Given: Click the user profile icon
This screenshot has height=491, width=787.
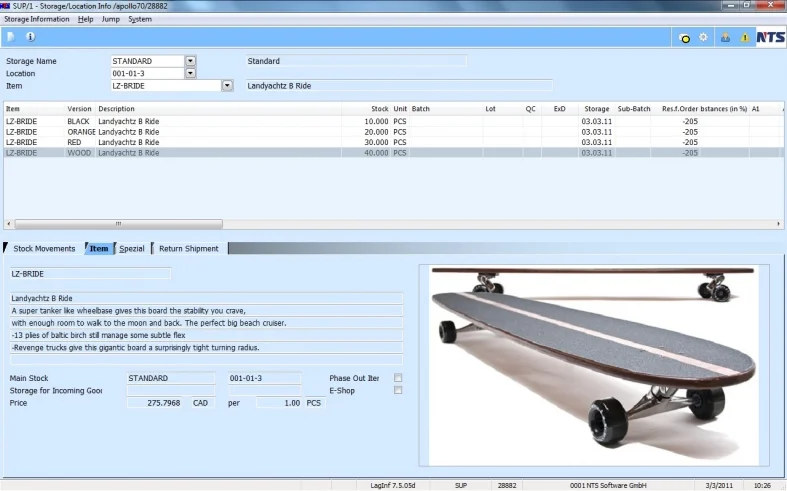Looking at the screenshot, I should pyautogui.click(x=725, y=37).
